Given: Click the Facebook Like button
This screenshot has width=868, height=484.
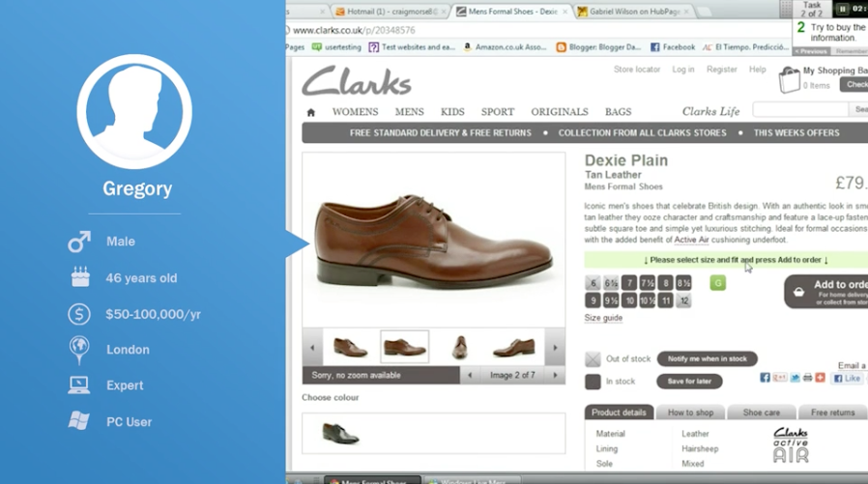Looking at the screenshot, I should point(848,379).
